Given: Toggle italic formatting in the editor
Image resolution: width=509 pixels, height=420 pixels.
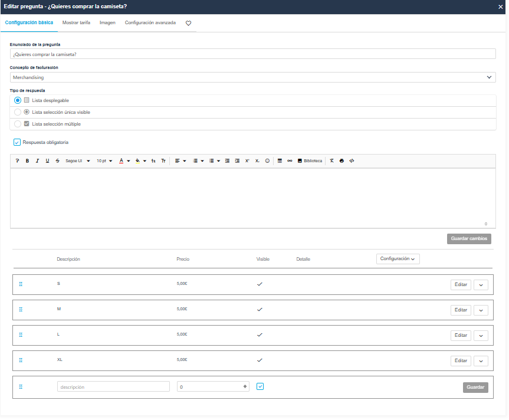Looking at the screenshot, I should (37, 161).
